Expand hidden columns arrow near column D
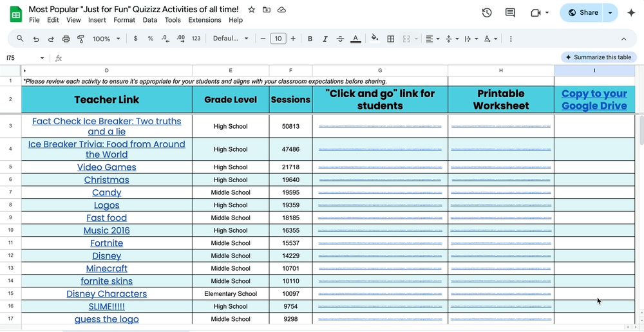The width and height of the screenshot is (644, 332). coord(24,71)
